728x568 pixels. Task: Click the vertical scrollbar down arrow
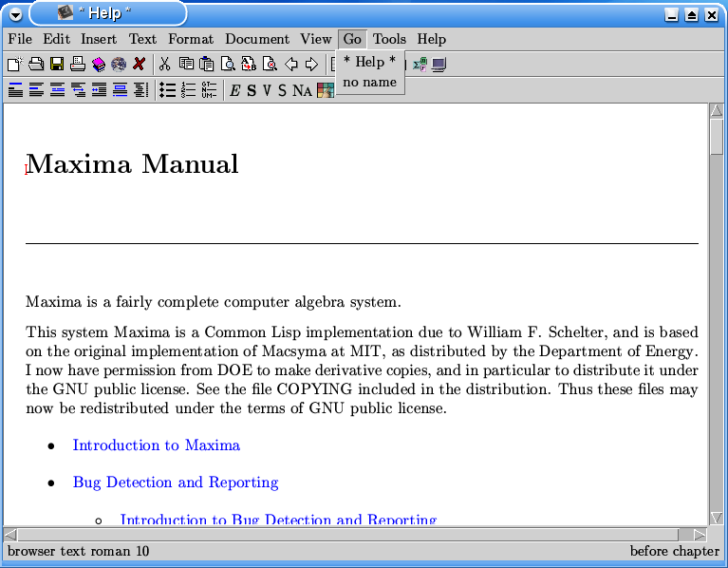click(717, 518)
